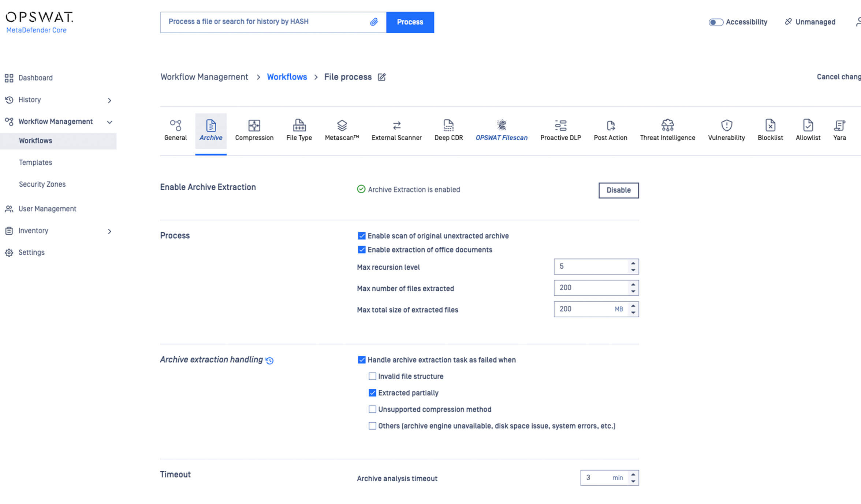Increase Max recursion level with the stepper
The image size is (861, 504).
tap(633, 264)
